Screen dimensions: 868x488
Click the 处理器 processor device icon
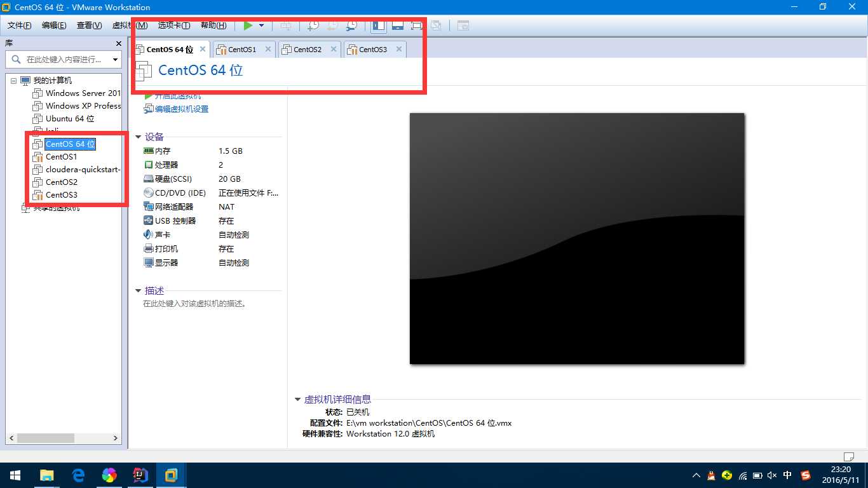pos(149,165)
